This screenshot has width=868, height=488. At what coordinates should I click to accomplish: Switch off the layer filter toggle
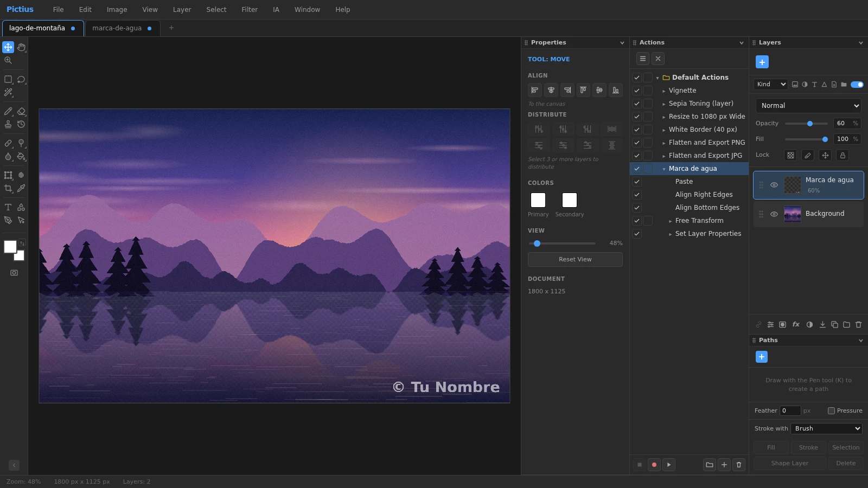tap(857, 85)
